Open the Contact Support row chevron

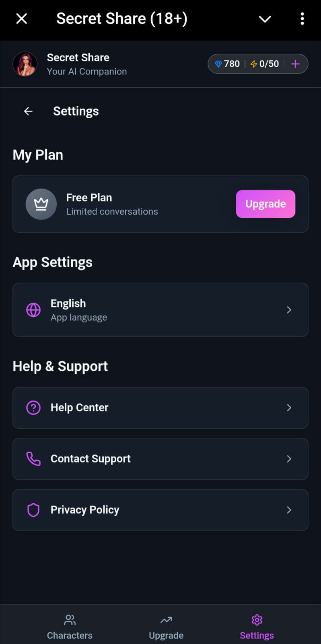289,459
